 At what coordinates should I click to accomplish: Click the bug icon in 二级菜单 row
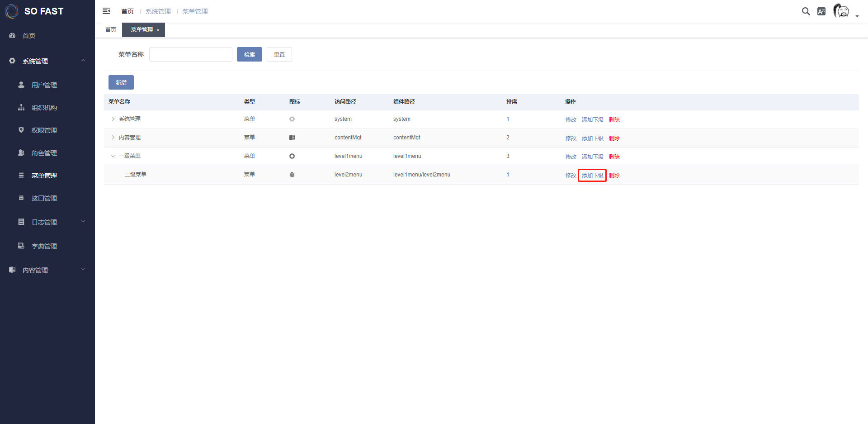pos(292,175)
